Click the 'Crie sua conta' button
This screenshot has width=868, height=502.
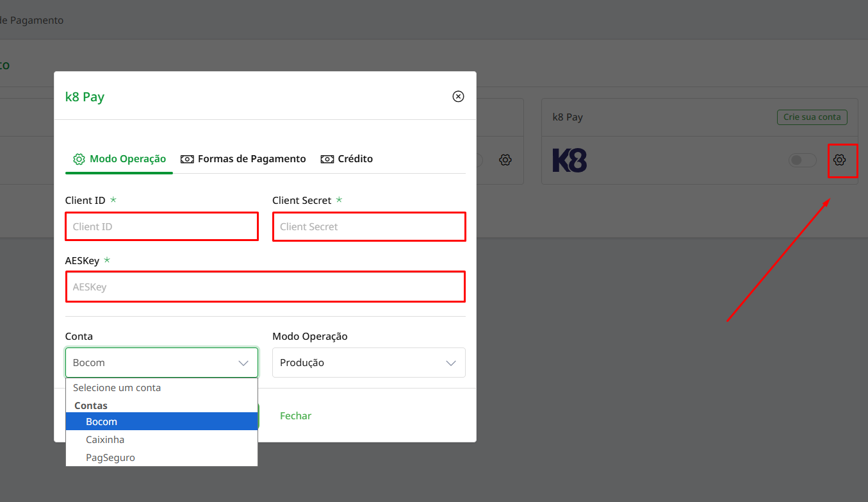click(812, 117)
